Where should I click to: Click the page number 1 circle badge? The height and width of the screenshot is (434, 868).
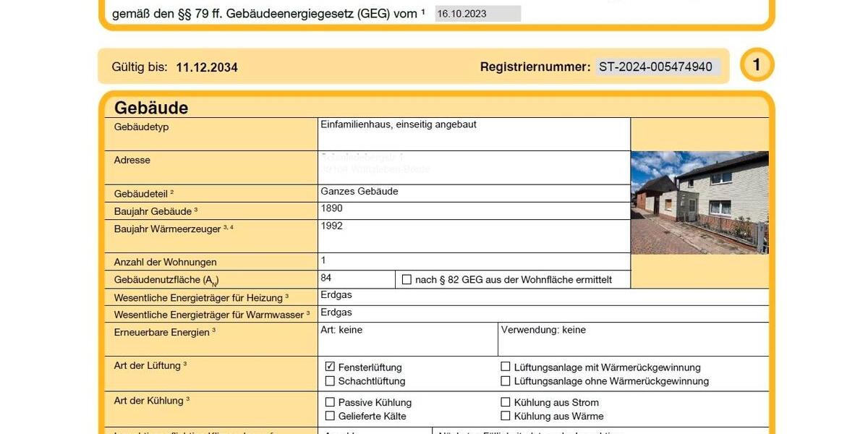click(757, 65)
